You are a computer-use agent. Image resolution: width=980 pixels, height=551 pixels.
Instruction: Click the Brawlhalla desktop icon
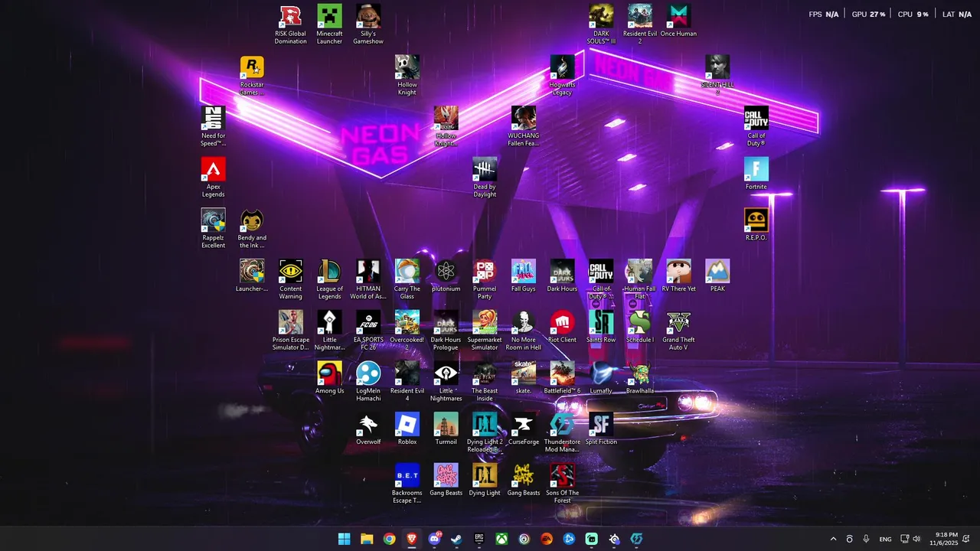(x=640, y=377)
